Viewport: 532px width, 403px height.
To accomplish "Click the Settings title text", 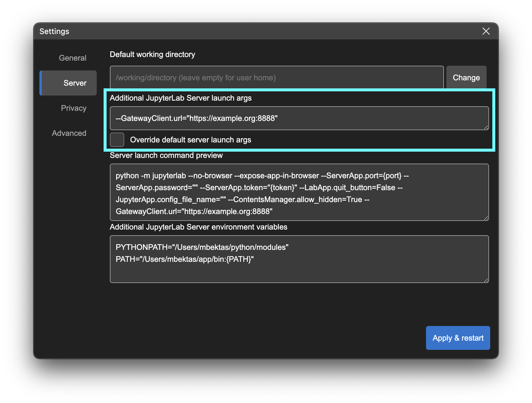I will pos(54,31).
